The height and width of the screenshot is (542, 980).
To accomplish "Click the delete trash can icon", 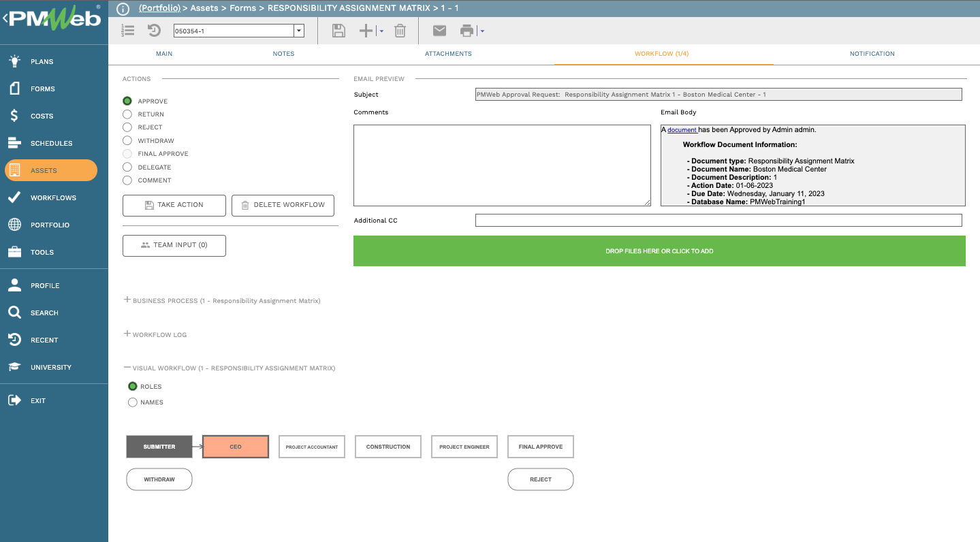I will [400, 31].
